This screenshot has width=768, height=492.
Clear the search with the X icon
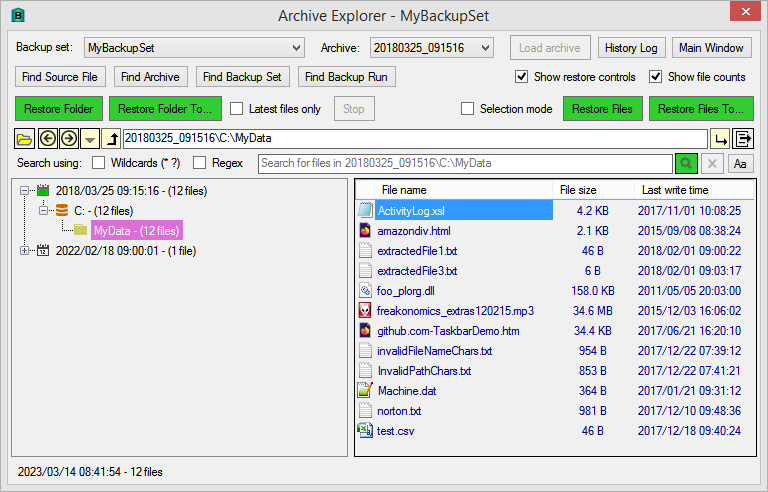point(712,163)
